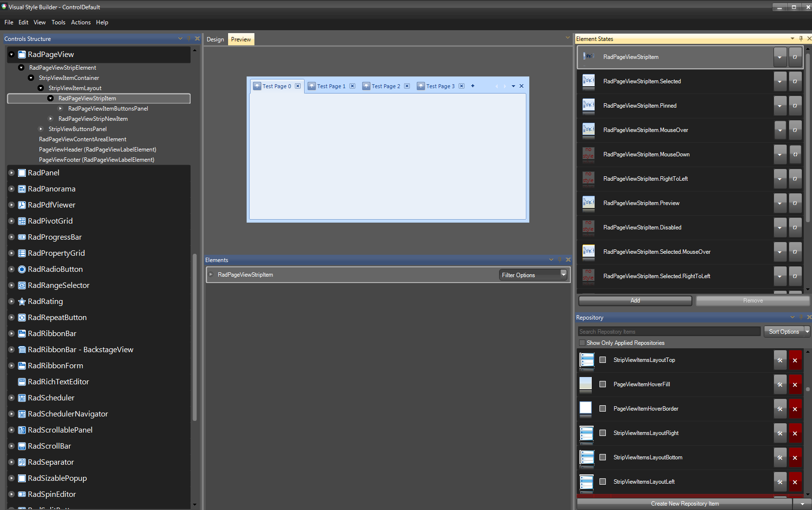
Task: Expand the StripViewButtonsPanel node
Action: 41,129
